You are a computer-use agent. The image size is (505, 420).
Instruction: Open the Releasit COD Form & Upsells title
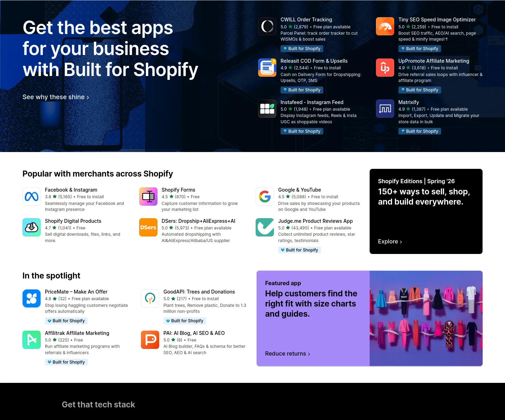tap(314, 61)
